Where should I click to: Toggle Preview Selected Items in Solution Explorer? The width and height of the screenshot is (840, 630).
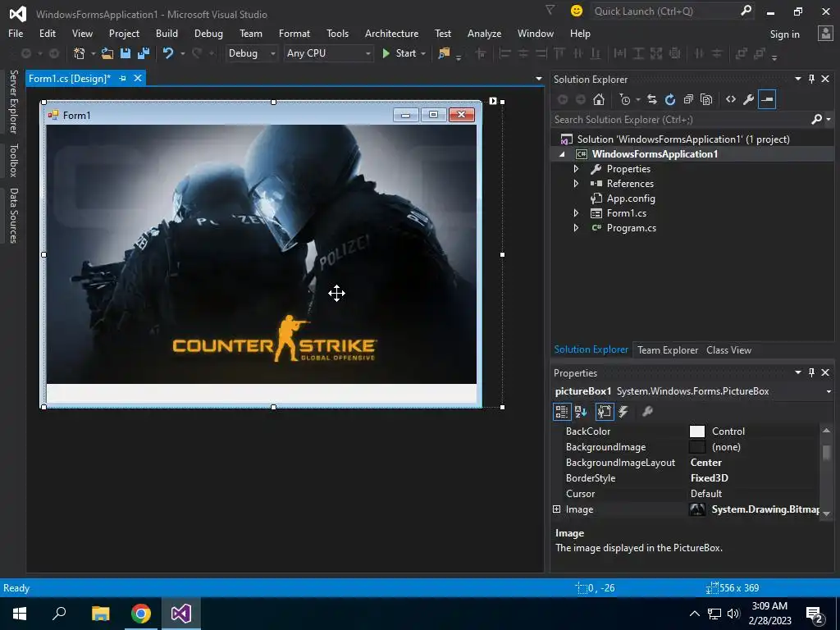(x=767, y=99)
